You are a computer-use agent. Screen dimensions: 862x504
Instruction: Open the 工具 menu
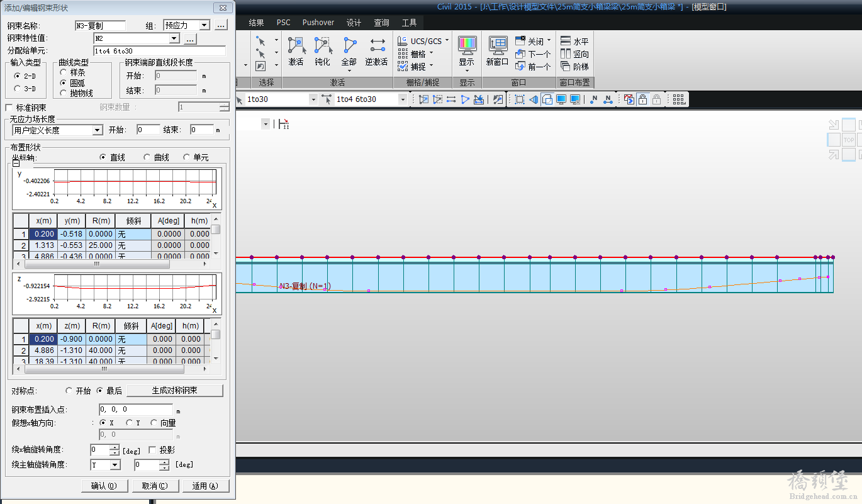[x=410, y=23]
